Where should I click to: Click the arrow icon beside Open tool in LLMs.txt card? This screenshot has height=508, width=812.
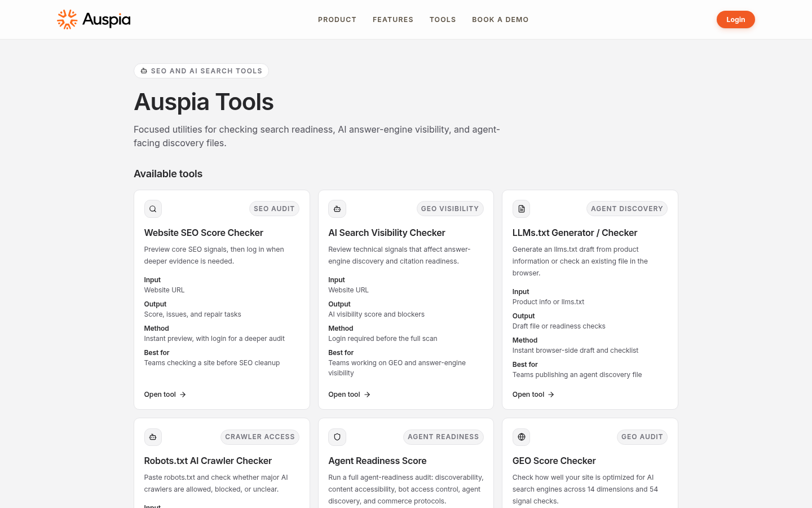pyautogui.click(x=551, y=395)
